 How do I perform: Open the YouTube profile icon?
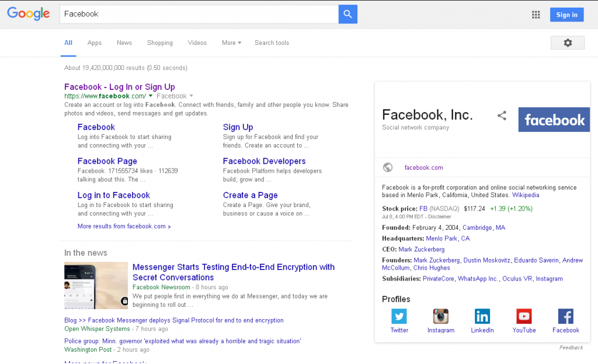point(524,316)
